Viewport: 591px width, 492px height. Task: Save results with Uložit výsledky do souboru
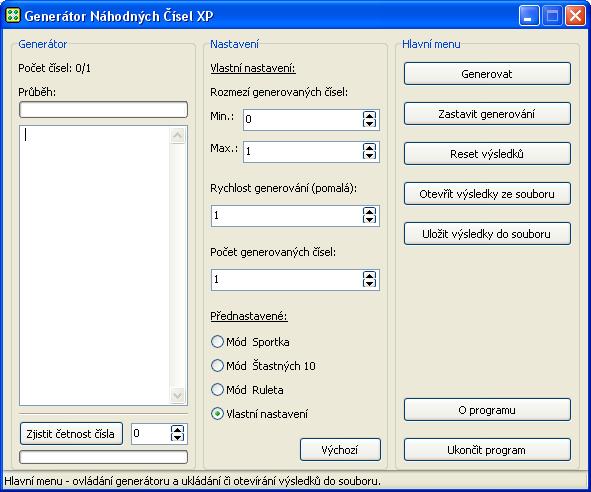coord(487,234)
